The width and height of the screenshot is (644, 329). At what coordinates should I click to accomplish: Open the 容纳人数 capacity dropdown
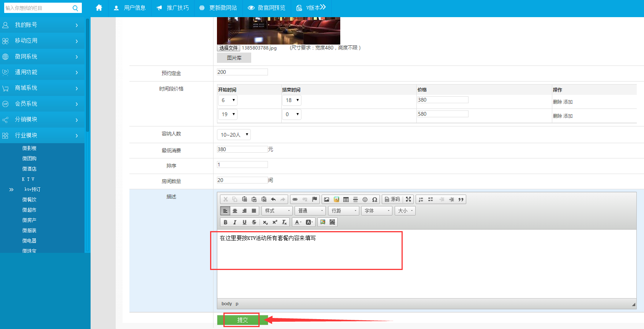[234, 134]
